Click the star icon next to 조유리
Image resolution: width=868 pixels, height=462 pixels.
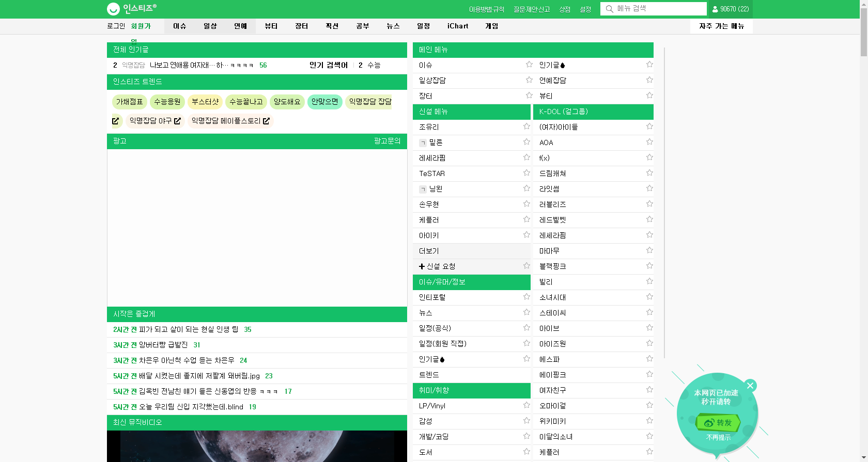click(x=526, y=126)
